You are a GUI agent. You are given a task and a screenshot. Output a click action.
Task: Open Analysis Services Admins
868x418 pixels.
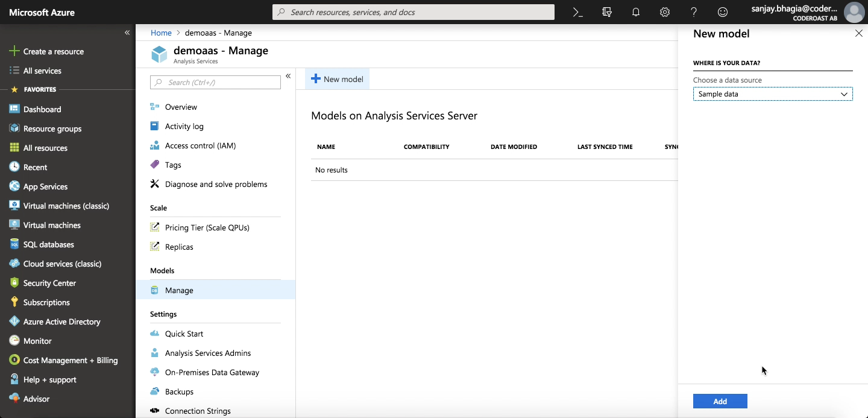208,353
